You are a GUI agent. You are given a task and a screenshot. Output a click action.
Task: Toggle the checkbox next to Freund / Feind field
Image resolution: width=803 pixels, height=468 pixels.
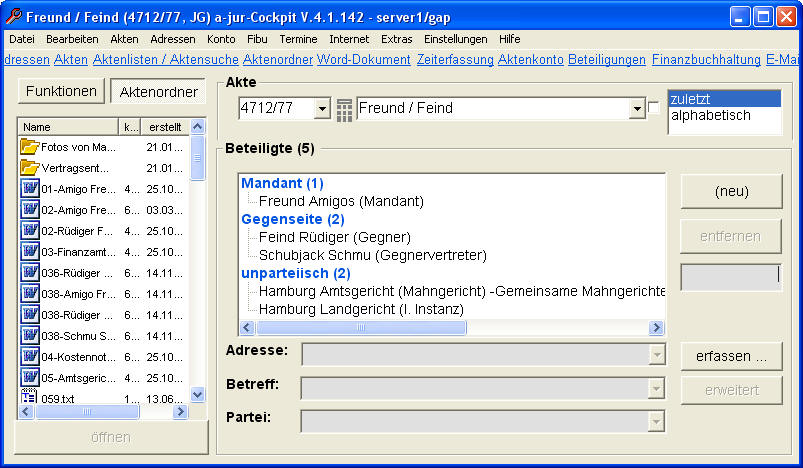pyautogui.click(x=653, y=108)
